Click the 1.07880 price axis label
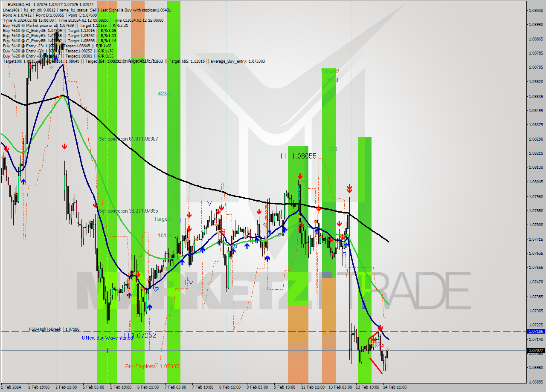546x392 pixels. [536, 210]
